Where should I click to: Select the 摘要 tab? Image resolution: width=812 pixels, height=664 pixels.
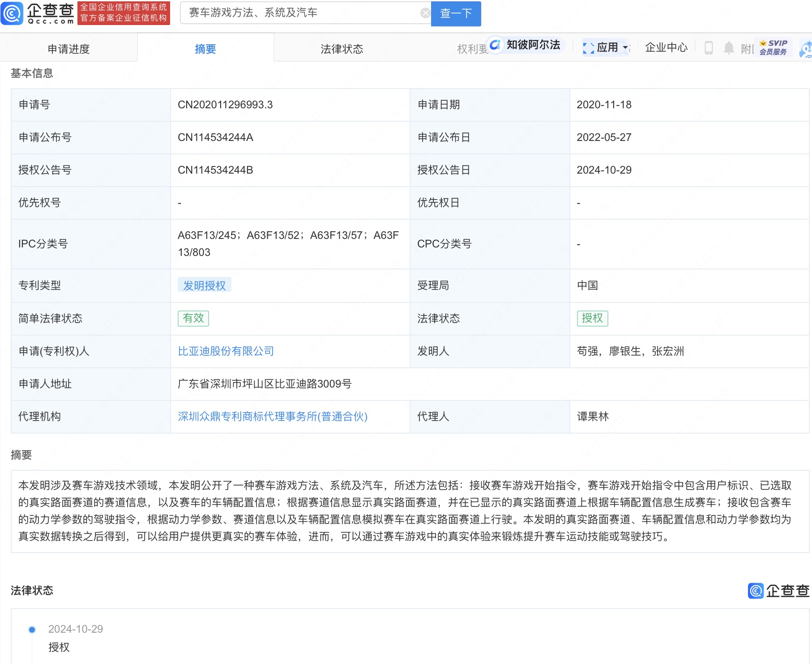[x=205, y=49]
